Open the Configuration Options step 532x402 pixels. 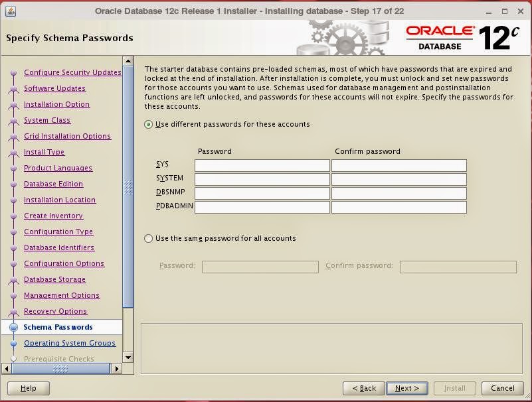(x=64, y=263)
